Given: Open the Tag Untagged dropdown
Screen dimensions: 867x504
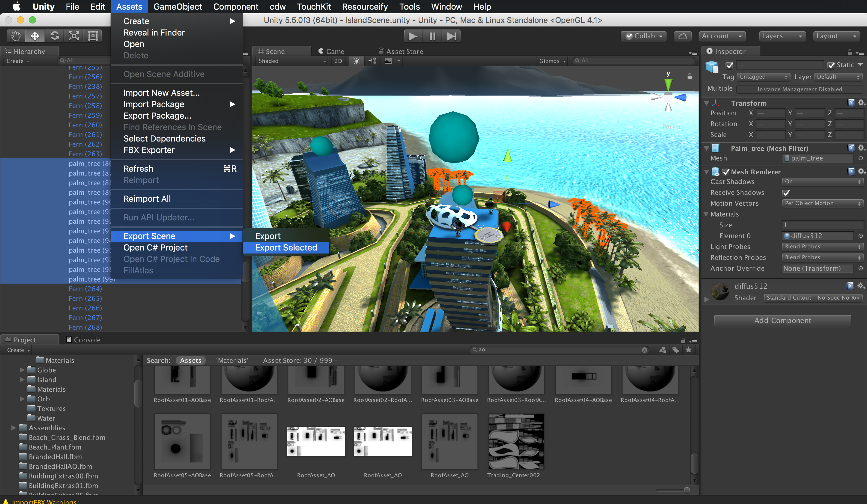Looking at the screenshot, I should (763, 77).
